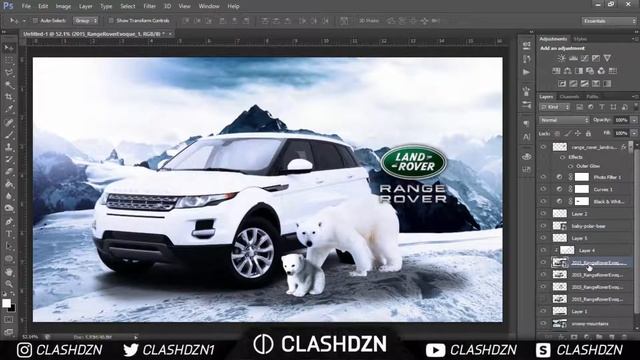The width and height of the screenshot is (640, 360).
Task: Select the Eyedropper tool
Action: 9,109
